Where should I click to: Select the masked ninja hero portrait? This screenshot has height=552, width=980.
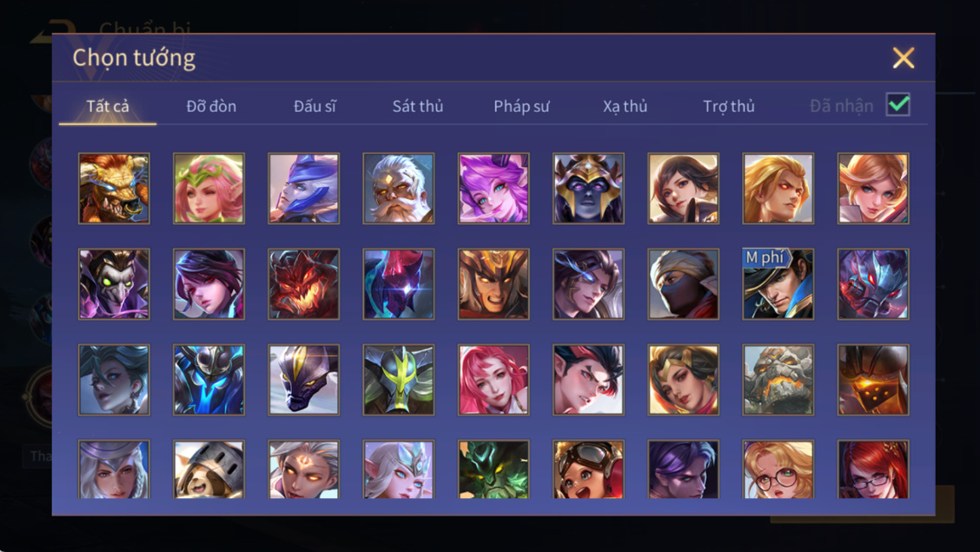[x=683, y=283]
